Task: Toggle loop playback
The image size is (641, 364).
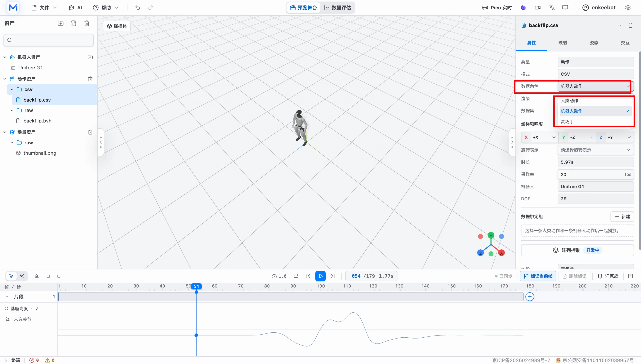Action: click(296, 276)
